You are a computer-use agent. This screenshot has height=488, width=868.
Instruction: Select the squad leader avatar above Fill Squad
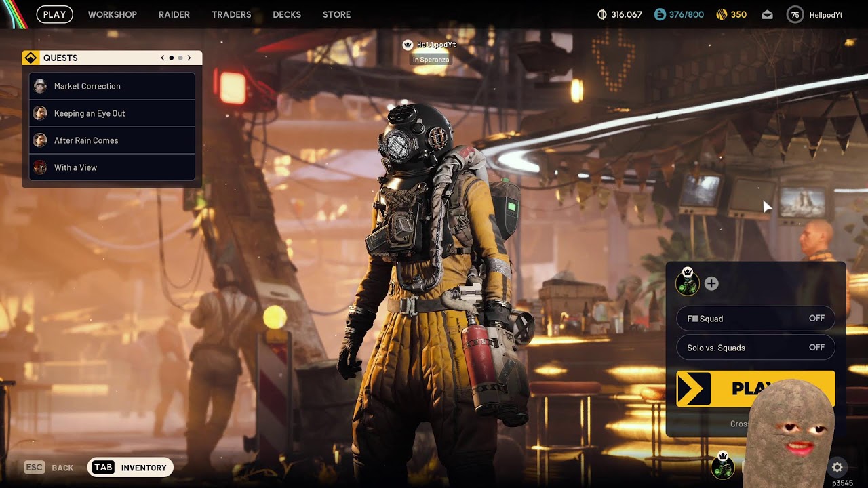[x=688, y=283]
